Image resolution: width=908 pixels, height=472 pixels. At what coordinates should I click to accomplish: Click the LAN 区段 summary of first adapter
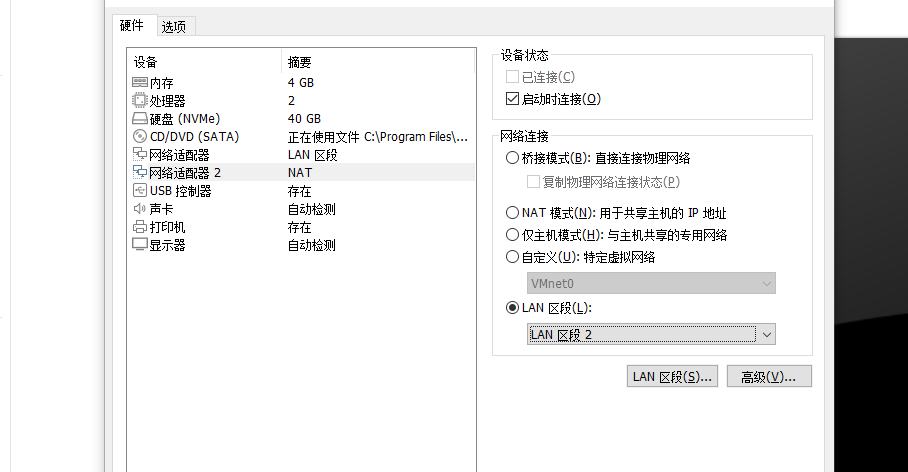tap(312, 155)
